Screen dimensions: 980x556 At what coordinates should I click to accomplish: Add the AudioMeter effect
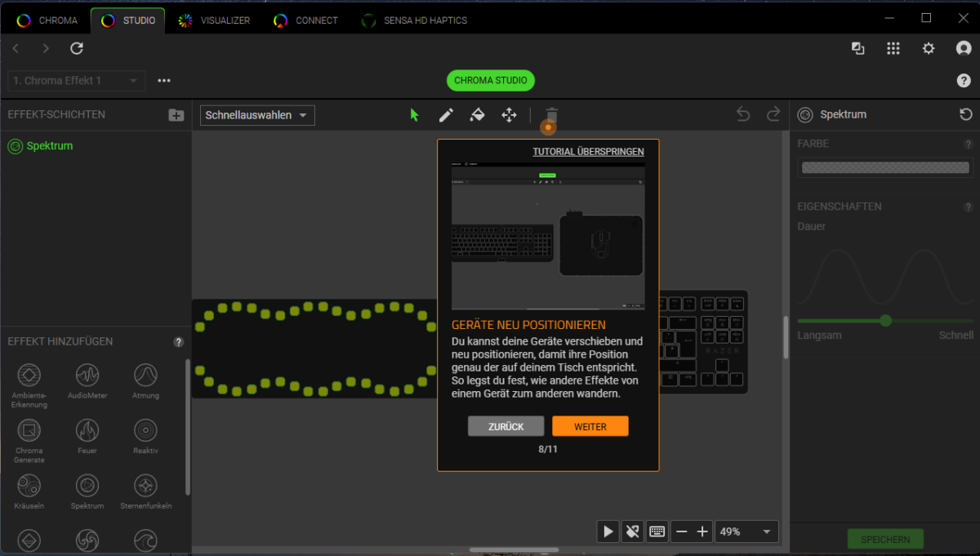[x=87, y=381]
